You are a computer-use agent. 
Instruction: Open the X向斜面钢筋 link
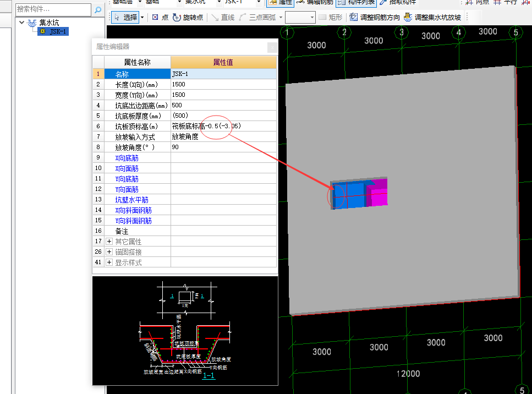133,211
